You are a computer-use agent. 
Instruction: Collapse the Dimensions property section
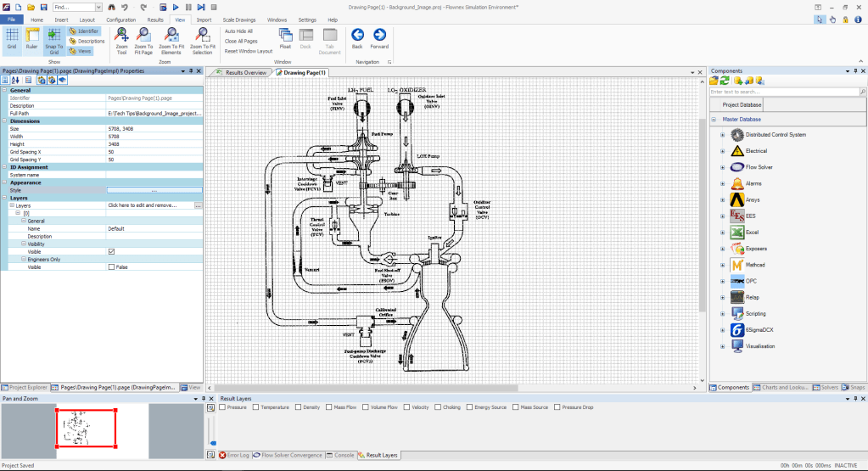[x=4, y=121]
